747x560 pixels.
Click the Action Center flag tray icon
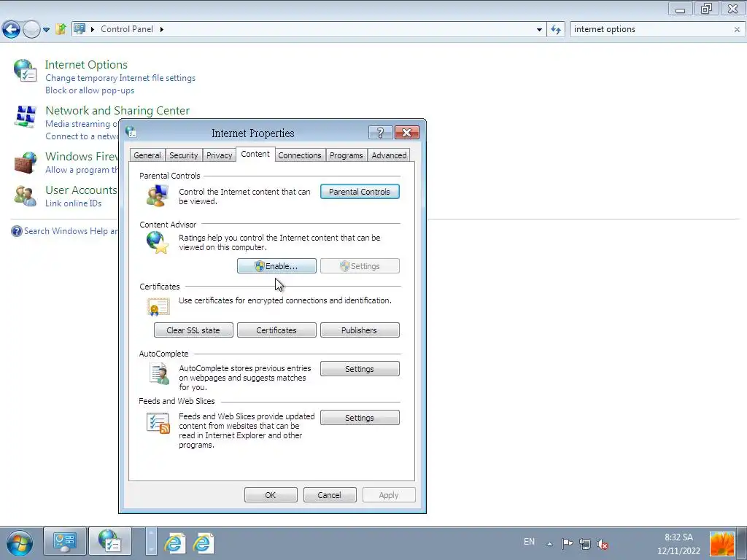tap(567, 543)
